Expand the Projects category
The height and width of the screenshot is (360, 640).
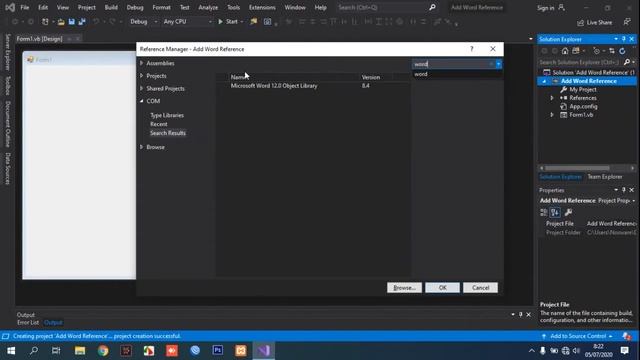(142, 76)
